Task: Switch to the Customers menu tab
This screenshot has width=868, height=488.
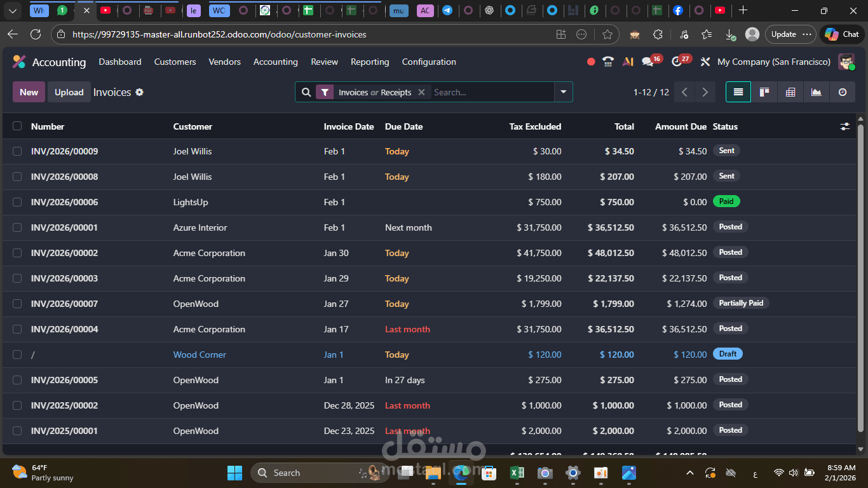Action: 175,62
